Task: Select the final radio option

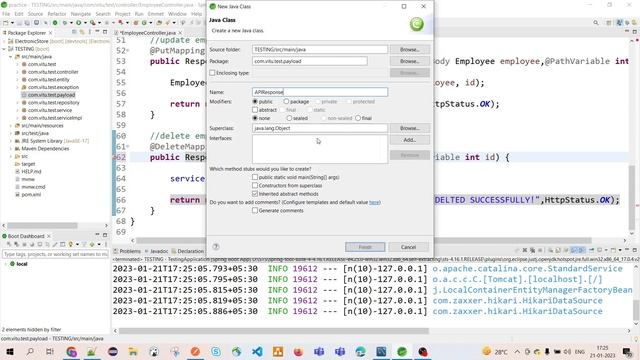Action: (358, 118)
